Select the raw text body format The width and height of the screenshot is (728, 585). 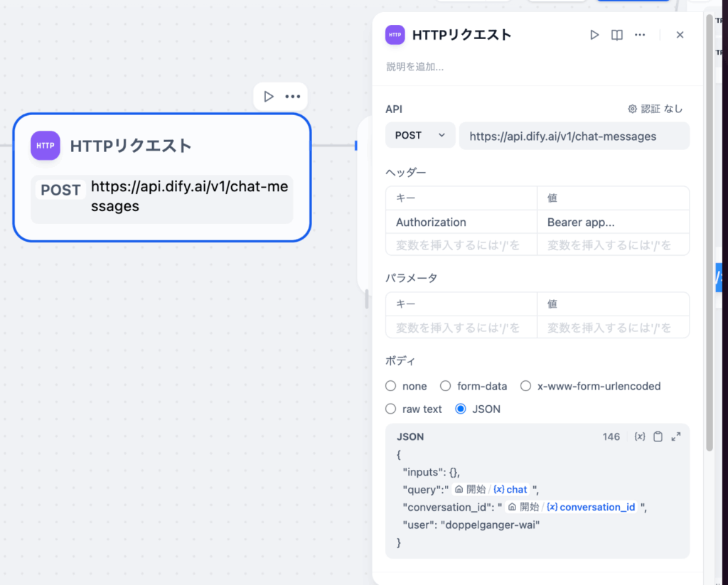pos(390,409)
